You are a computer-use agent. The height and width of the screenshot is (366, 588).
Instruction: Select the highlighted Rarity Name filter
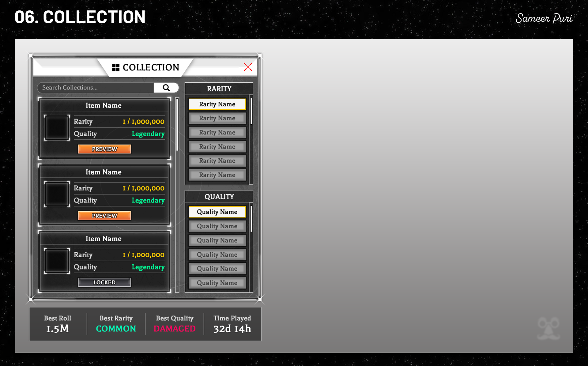(x=217, y=104)
